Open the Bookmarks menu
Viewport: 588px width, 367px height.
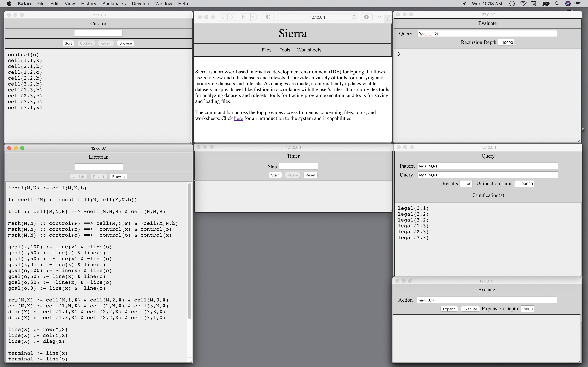click(114, 4)
